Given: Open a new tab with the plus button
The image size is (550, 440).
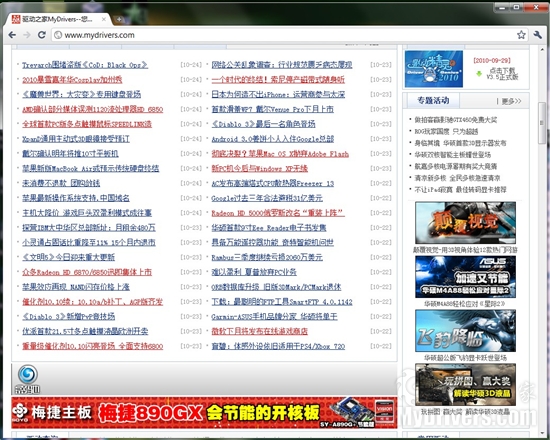Looking at the screenshot, I should click(x=119, y=19).
